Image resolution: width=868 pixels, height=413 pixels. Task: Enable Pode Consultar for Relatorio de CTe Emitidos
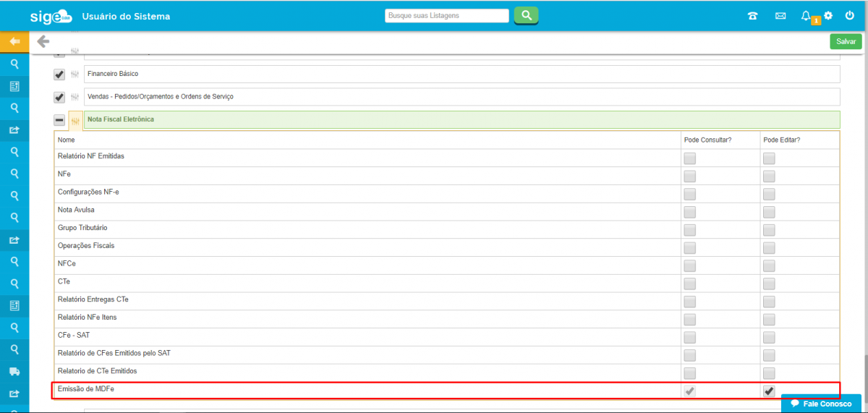(690, 373)
